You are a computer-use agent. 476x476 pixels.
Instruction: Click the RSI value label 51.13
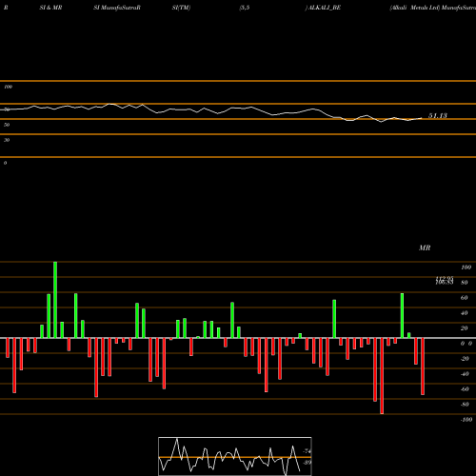pos(438,116)
